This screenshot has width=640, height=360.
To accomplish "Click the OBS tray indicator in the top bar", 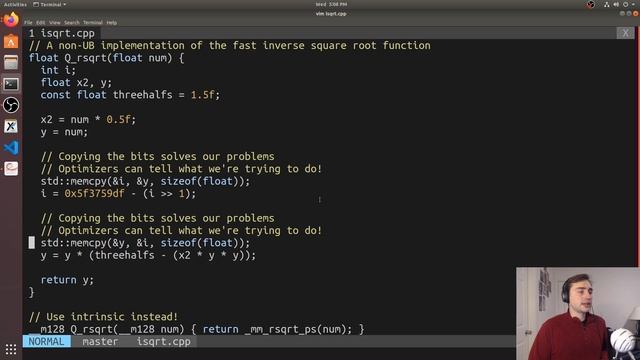I will coord(591,4).
